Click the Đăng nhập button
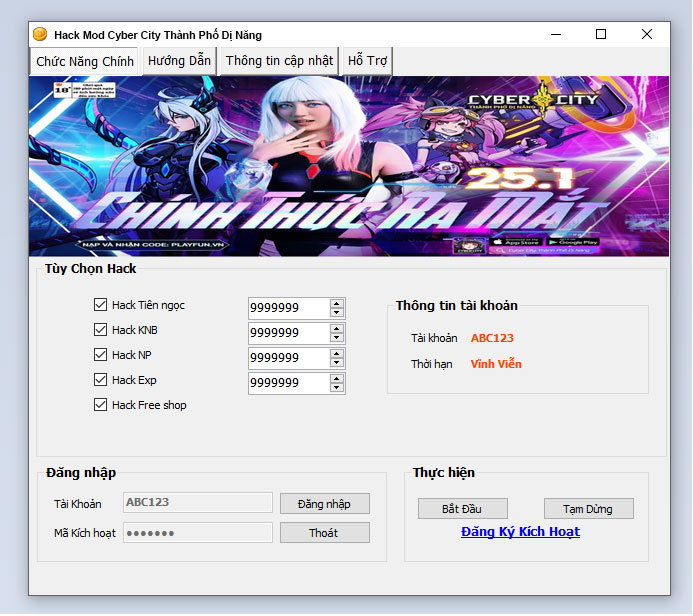Image resolution: width=693 pixels, height=616 pixels. pos(324,504)
